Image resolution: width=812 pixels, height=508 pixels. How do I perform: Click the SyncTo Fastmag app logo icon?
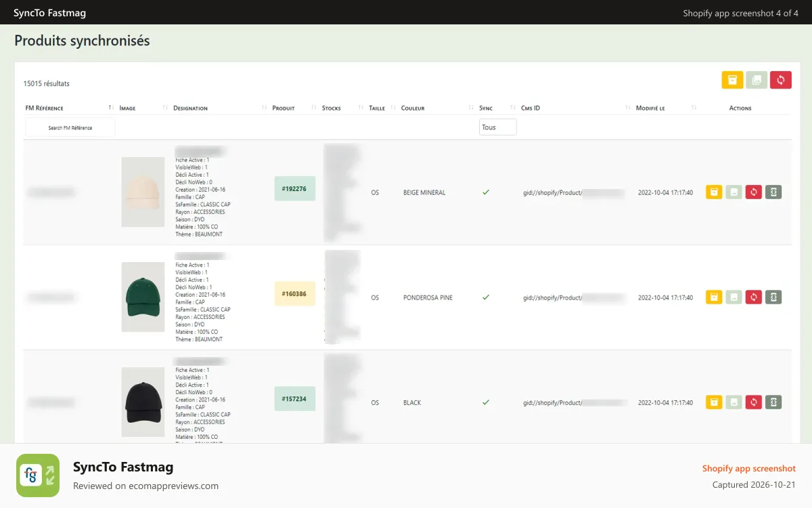click(38, 475)
